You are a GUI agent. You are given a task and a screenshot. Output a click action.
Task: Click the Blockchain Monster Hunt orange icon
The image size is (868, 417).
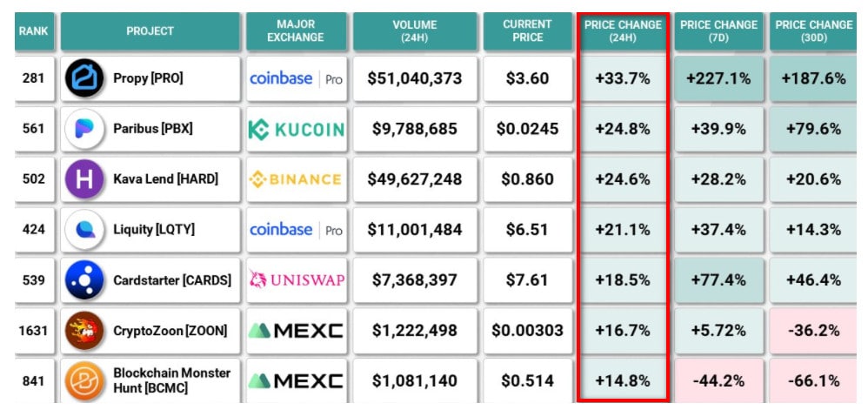84,380
